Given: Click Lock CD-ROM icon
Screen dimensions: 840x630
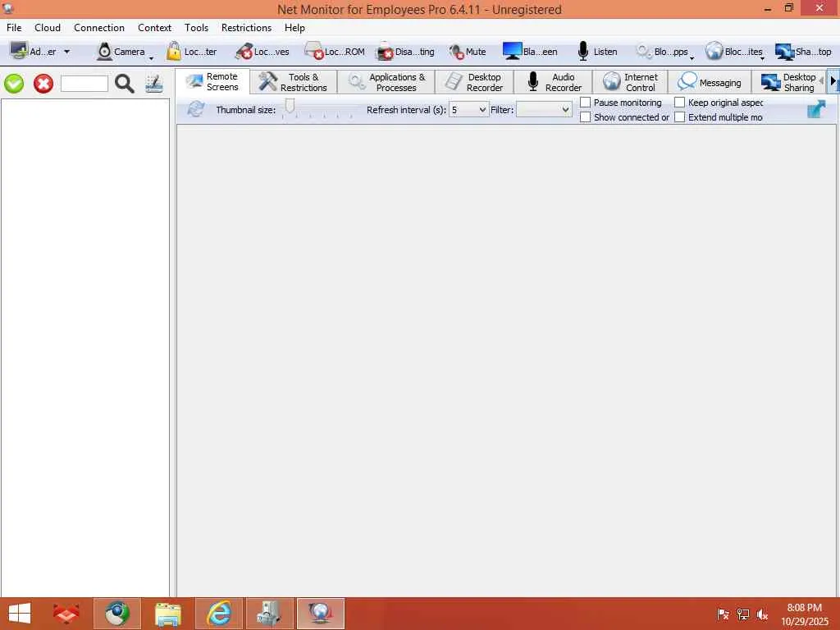Looking at the screenshot, I should (x=314, y=52).
